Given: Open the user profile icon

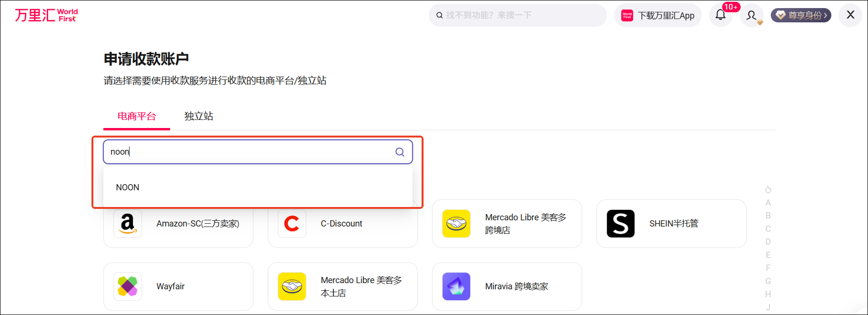Looking at the screenshot, I should click(x=751, y=15).
